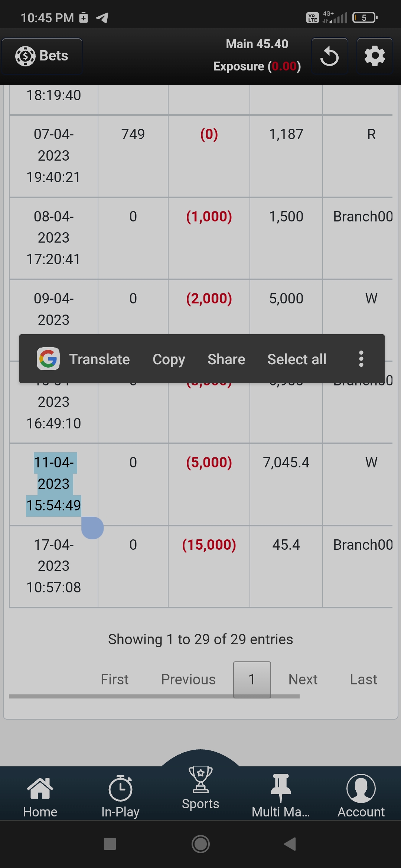The height and width of the screenshot is (868, 401).
Task: Tap the blue text selection handle
Action: pos(92,527)
